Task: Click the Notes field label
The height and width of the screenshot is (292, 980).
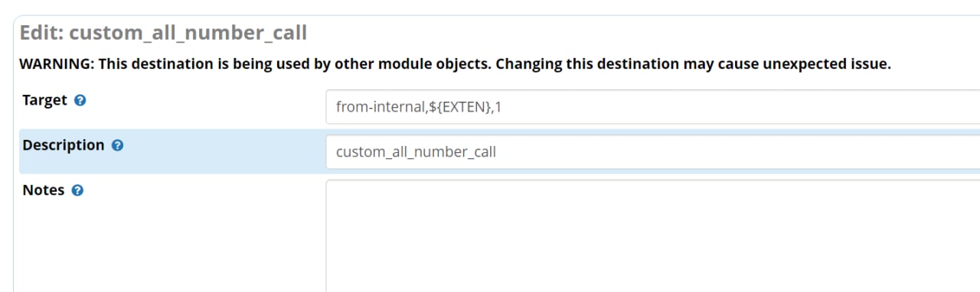Action: click(44, 190)
